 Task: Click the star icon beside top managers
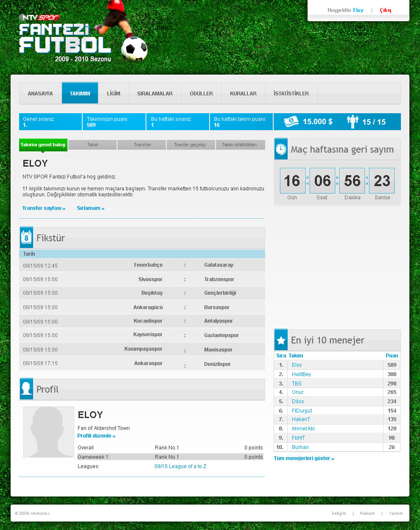pyautogui.click(x=281, y=340)
